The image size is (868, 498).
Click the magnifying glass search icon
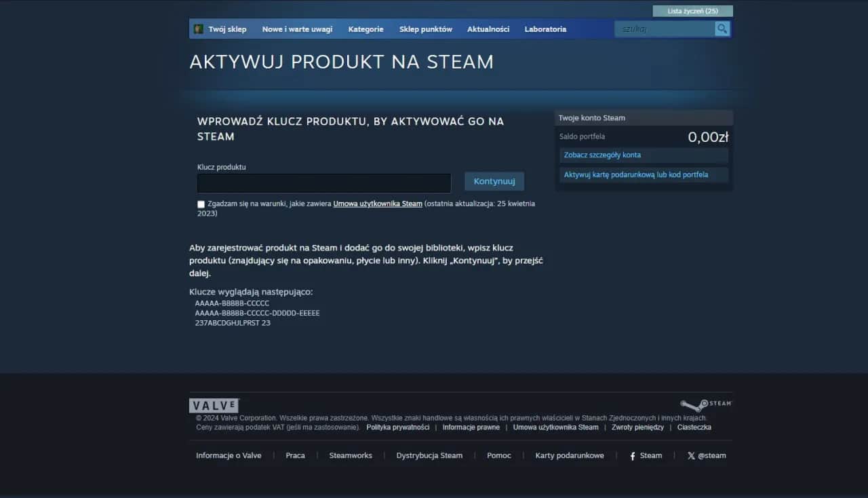coord(722,28)
